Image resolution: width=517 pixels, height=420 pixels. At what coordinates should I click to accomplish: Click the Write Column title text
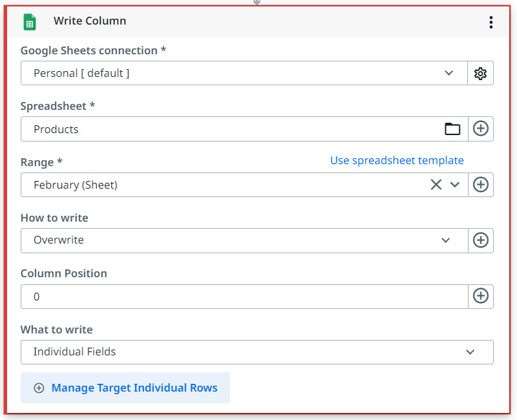(x=90, y=21)
